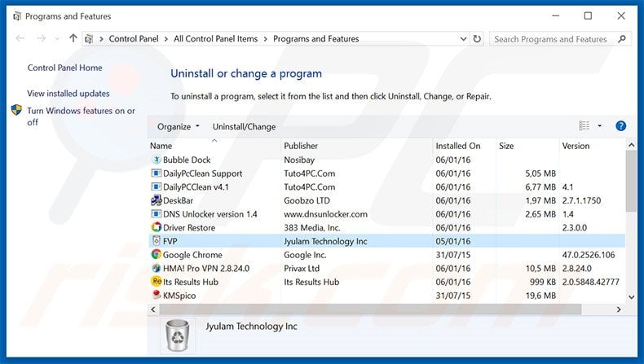644x364 pixels.
Task: Click the change view icon
Action: 584,126
